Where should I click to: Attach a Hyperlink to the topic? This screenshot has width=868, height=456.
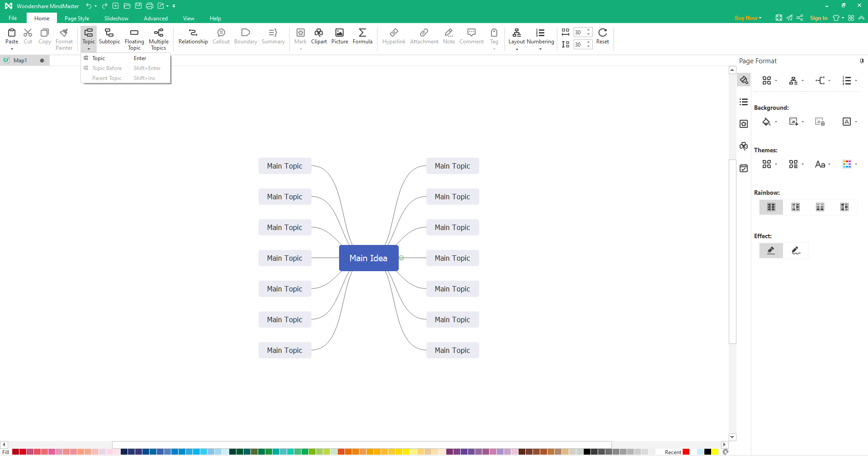coord(394,38)
